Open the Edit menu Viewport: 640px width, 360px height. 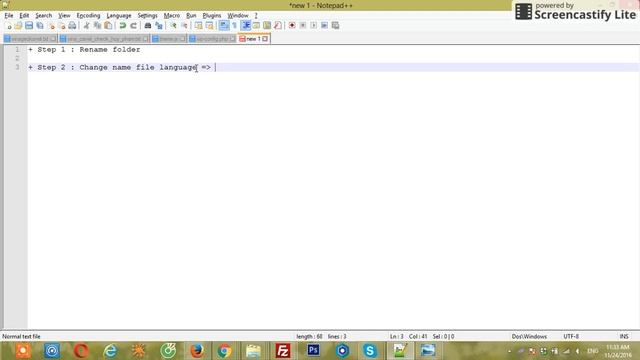(x=24, y=16)
